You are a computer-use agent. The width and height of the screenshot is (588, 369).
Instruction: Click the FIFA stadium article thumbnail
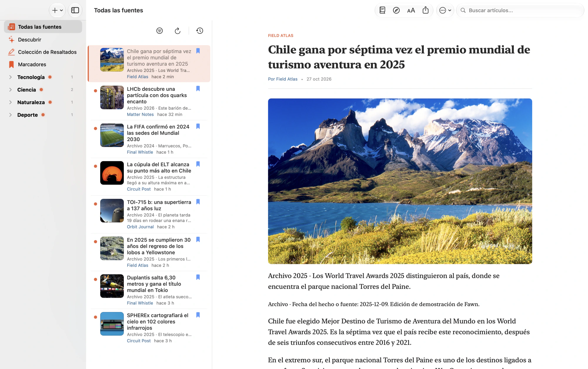tap(112, 135)
